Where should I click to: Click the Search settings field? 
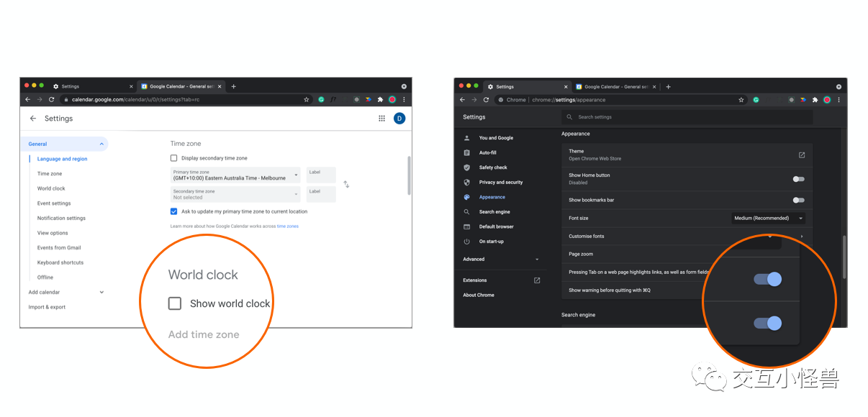pos(687,117)
